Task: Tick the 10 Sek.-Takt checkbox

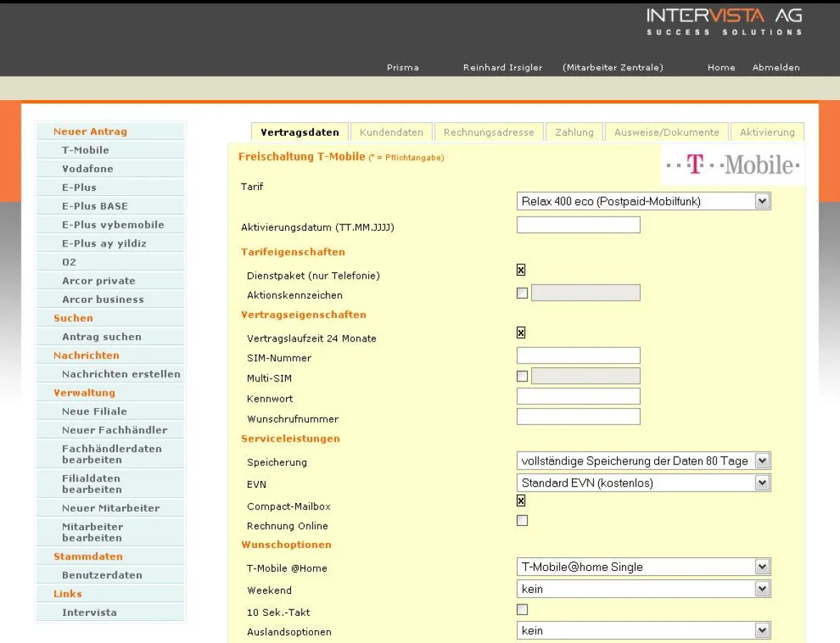Action: click(x=522, y=609)
